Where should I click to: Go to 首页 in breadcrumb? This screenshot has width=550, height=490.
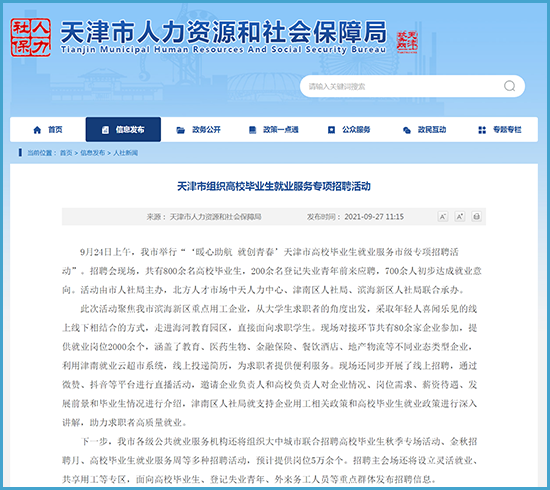66,153
